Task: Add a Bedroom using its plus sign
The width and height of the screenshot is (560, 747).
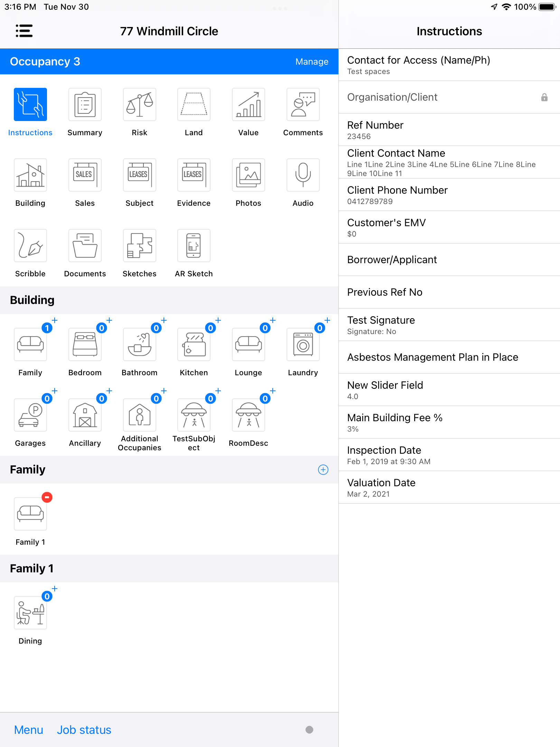Action: (109, 320)
